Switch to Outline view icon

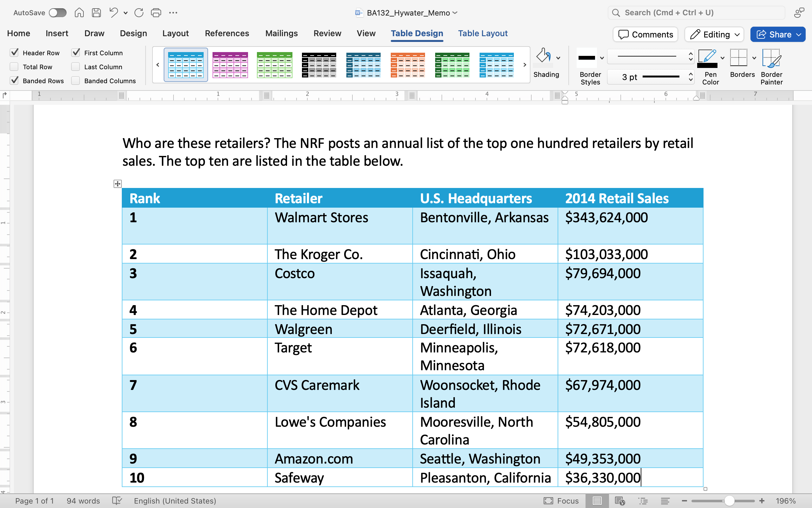(x=643, y=501)
